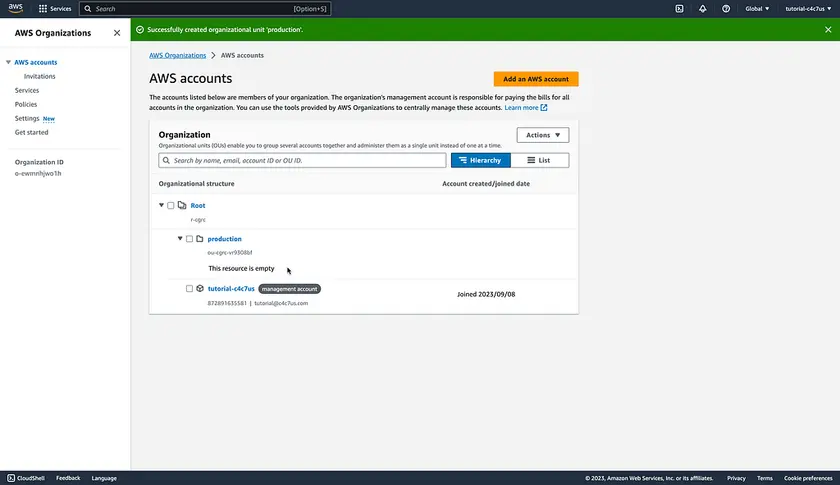Open the tutorial-c4c7us account menu
Image resolution: width=840 pixels, height=485 pixels.
pyautogui.click(x=808, y=9)
